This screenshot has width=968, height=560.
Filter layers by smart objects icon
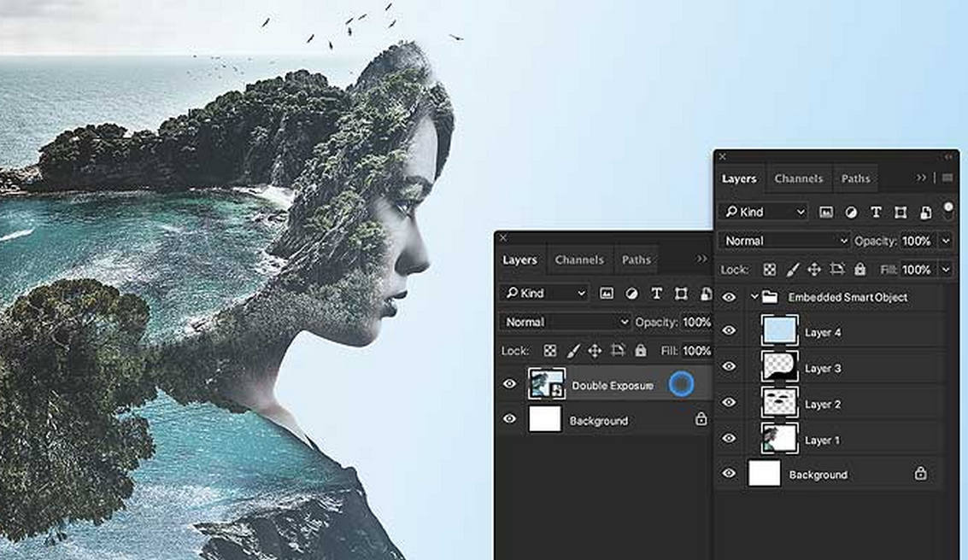coord(927,213)
